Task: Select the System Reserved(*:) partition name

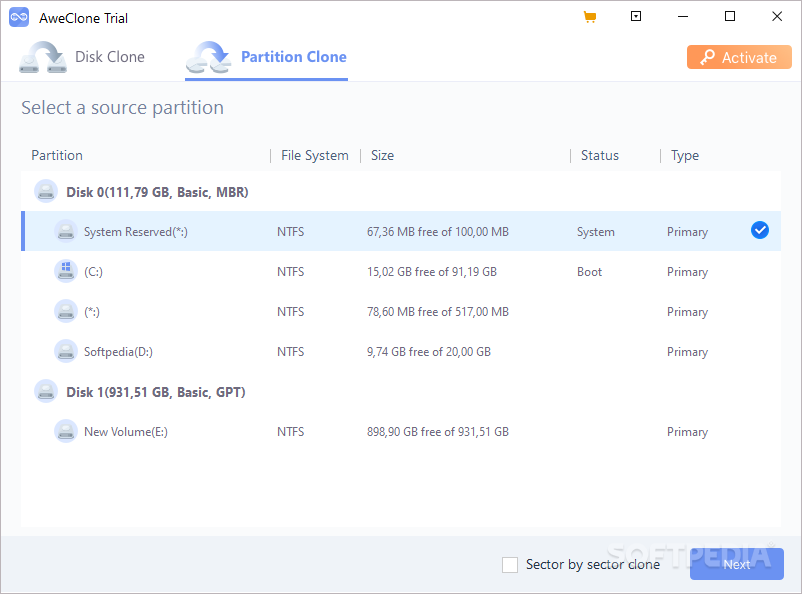Action: coord(136,232)
